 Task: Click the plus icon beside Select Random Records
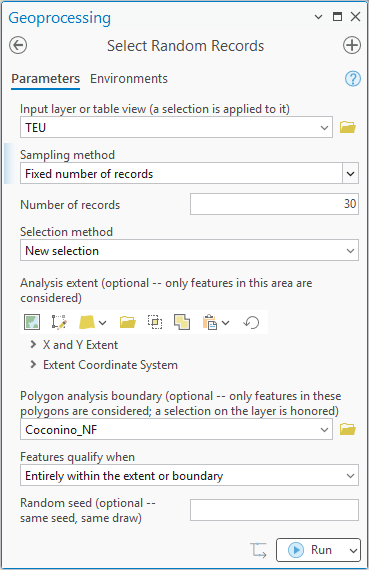[x=352, y=45]
